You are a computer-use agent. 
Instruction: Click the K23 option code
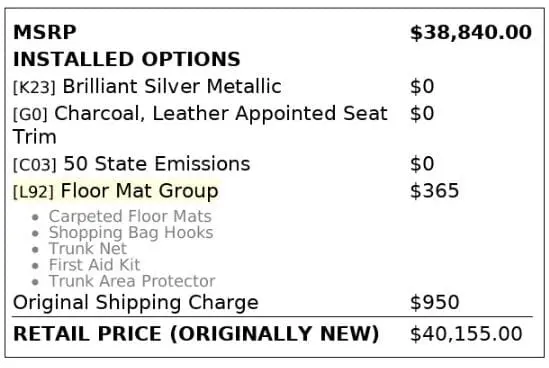(34, 87)
